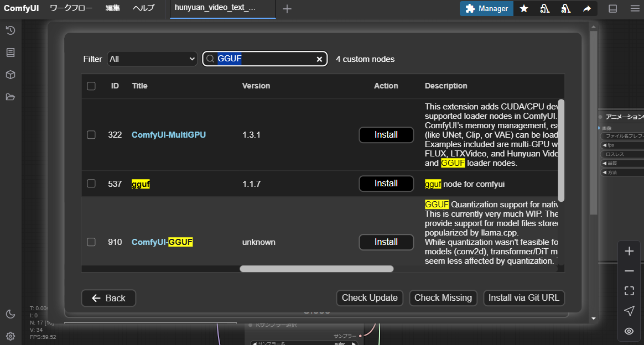Click Check Update button

click(370, 298)
